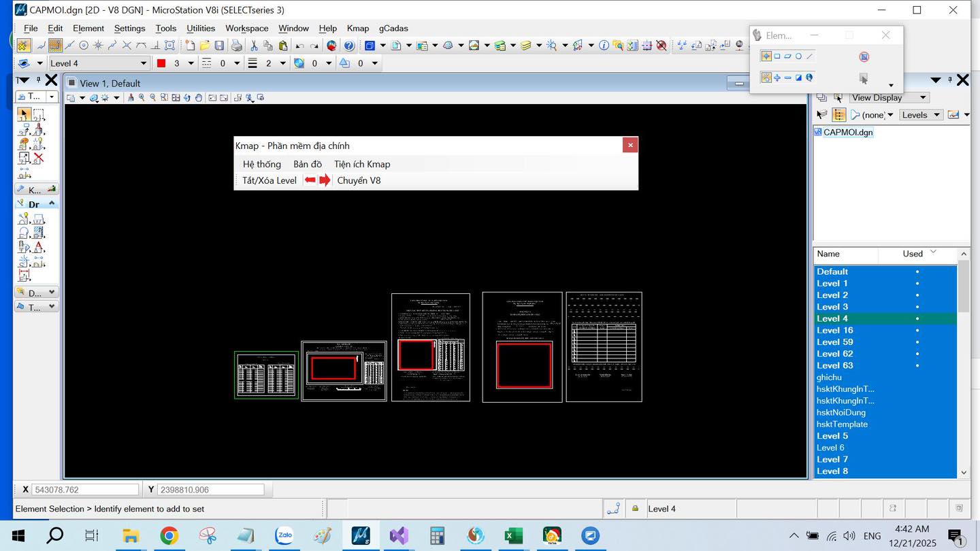The width and height of the screenshot is (980, 551).
Task: Collapse the Dr drawing tasks section
Action: tap(52, 204)
